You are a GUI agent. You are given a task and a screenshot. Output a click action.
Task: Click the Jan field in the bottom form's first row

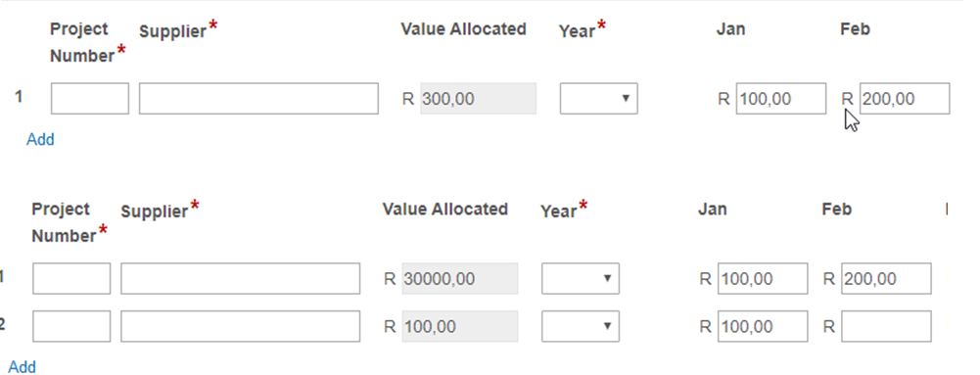(763, 279)
